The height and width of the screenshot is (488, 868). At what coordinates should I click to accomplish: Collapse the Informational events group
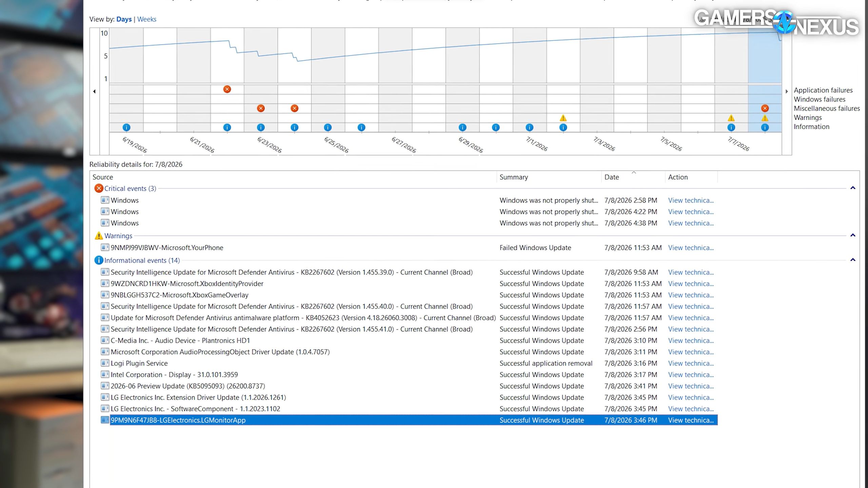coord(853,260)
